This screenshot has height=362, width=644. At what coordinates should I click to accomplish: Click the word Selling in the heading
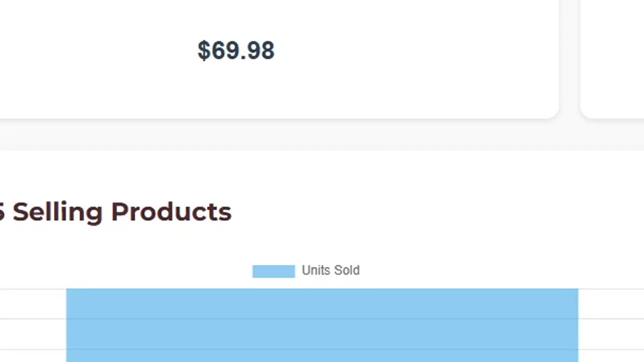[x=57, y=212]
